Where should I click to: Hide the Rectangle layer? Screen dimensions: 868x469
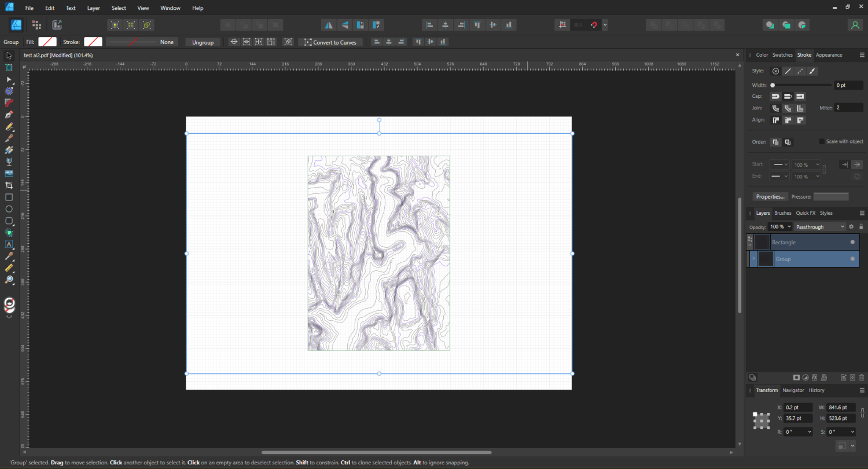pos(852,242)
